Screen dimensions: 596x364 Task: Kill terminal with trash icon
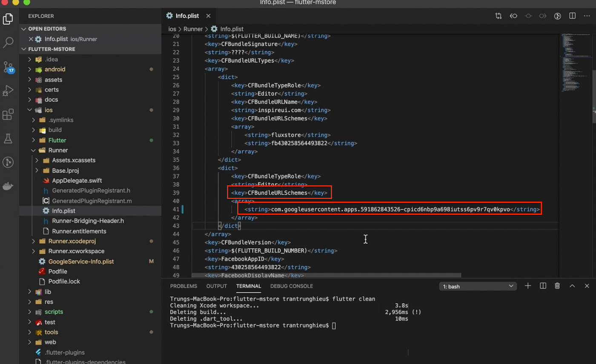pyautogui.click(x=557, y=286)
